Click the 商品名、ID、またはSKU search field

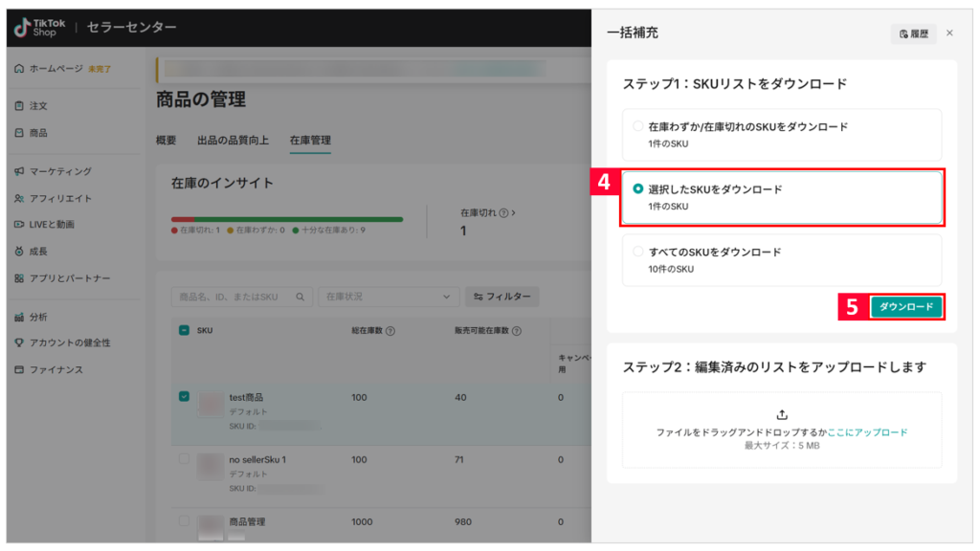(x=241, y=298)
